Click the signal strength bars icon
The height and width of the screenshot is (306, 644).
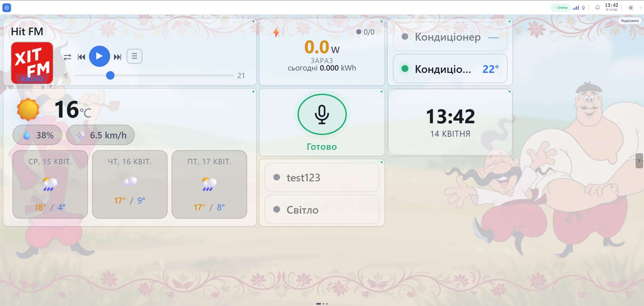pyautogui.click(x=576, y=8)
